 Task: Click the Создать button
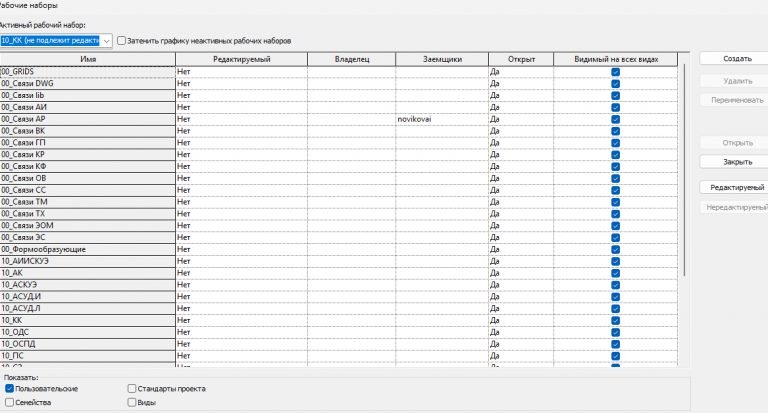[737, 58]
